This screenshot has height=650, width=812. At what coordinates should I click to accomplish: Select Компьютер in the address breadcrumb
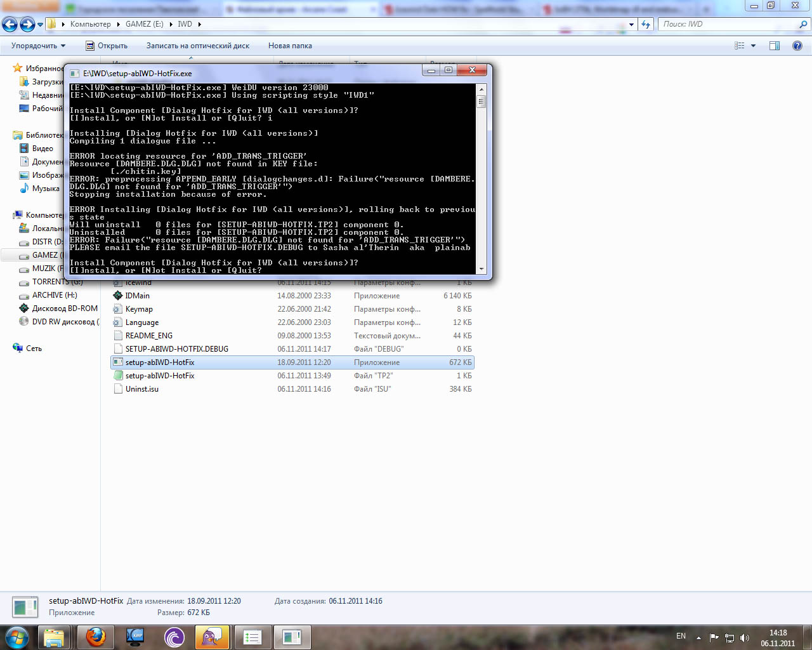click(90, 24)
